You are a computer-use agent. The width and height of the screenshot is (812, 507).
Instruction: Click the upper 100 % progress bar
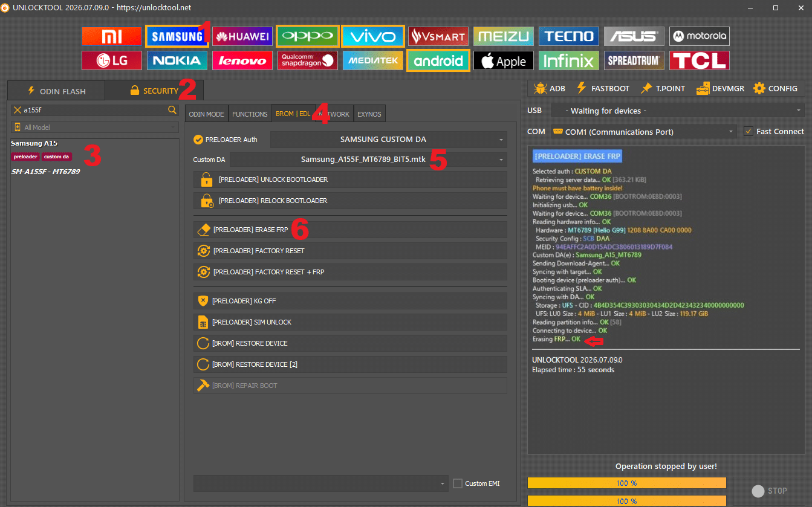[x=626, y=483]
